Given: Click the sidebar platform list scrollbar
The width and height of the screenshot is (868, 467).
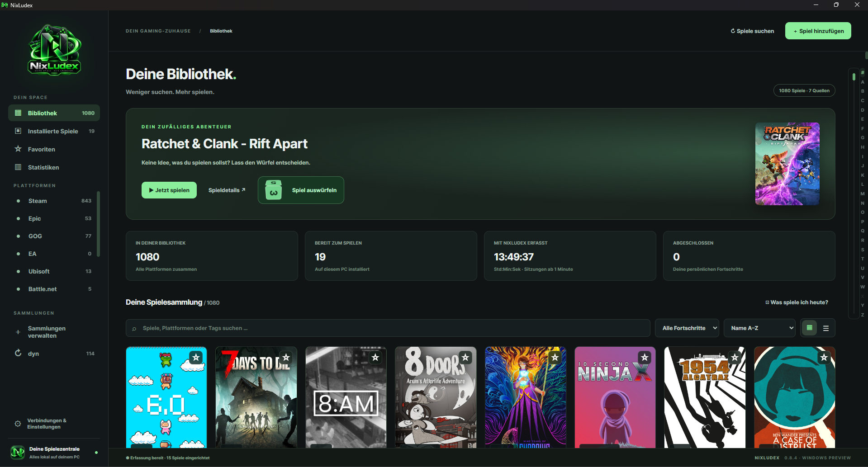Looking at the screenshot, I should tap(98, 224).
